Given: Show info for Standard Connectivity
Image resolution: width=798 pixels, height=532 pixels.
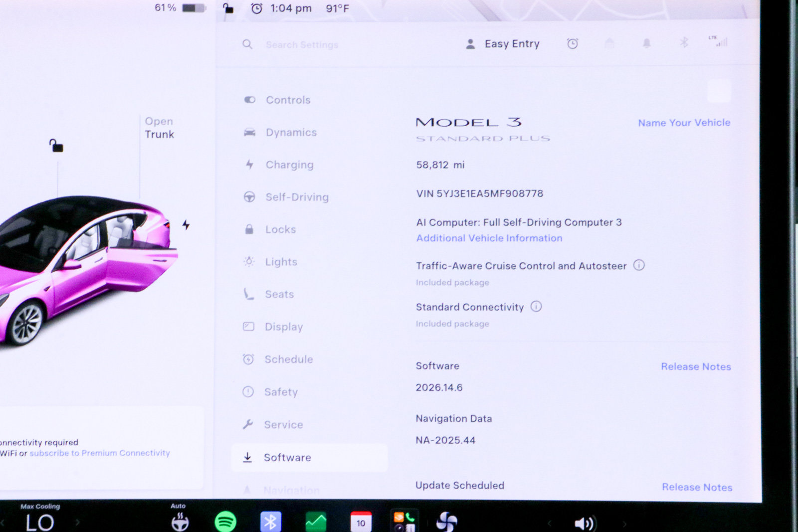Looking at the screenshot, I should click(536, 307).
